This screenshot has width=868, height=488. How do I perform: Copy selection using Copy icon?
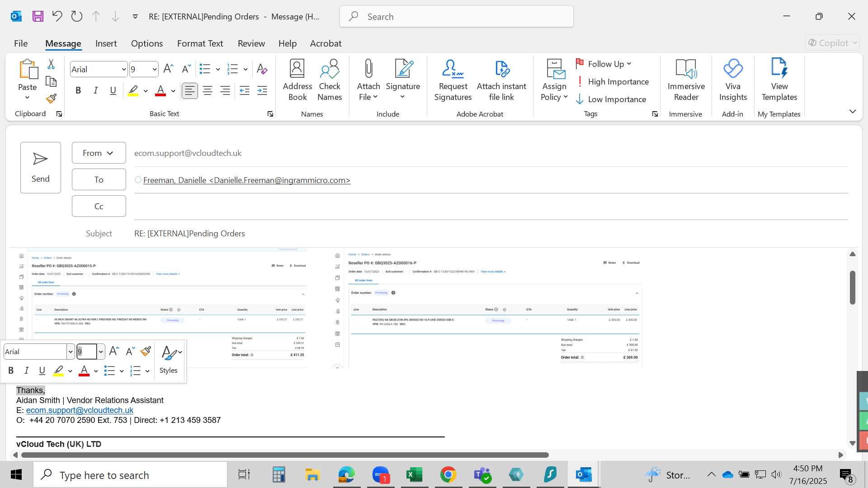click(51, 81)
